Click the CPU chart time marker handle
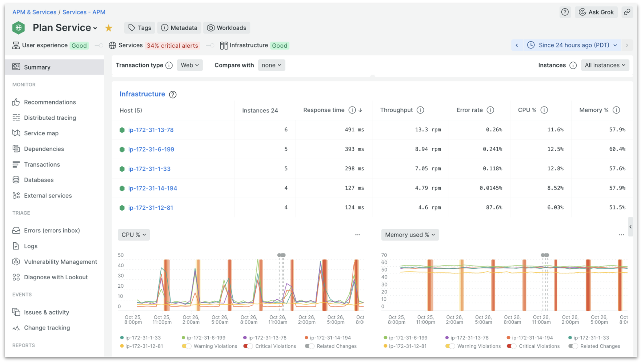Image resolution: width=644 pixels, height=364 pixels. (x=281, y=255)
